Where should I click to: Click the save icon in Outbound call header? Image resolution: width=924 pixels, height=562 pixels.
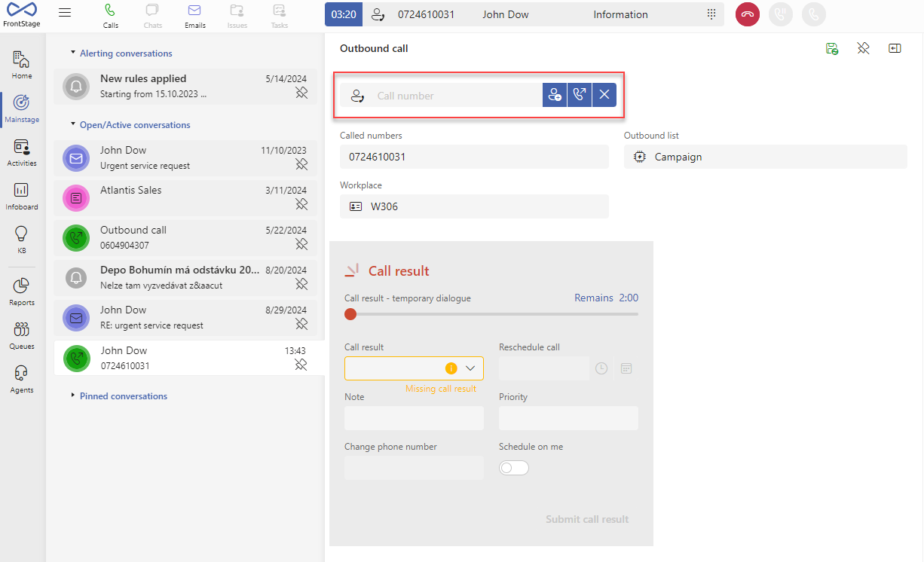832,48
